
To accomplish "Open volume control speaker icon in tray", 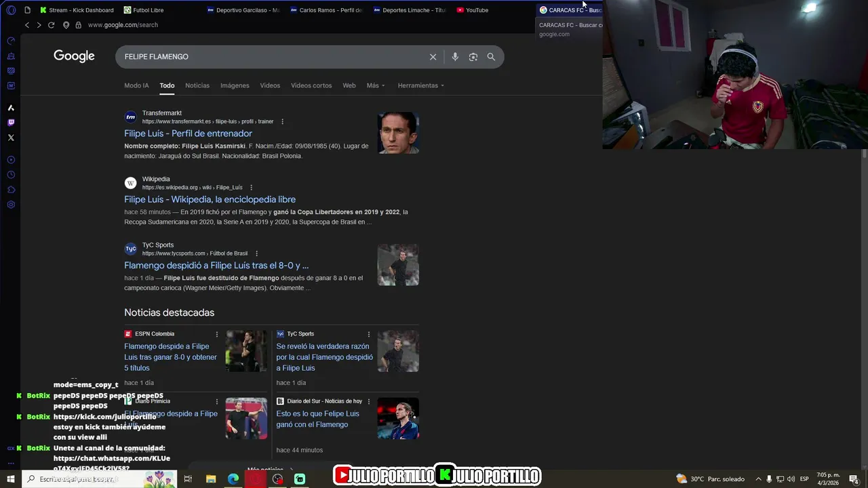I will tap(791, 479).
